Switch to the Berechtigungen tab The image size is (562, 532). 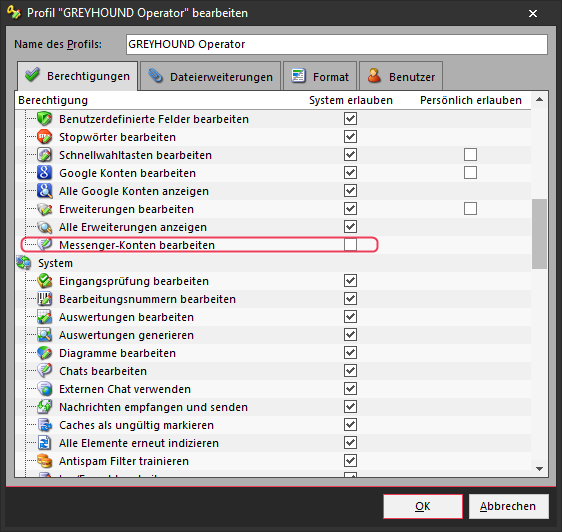(77, 76)
